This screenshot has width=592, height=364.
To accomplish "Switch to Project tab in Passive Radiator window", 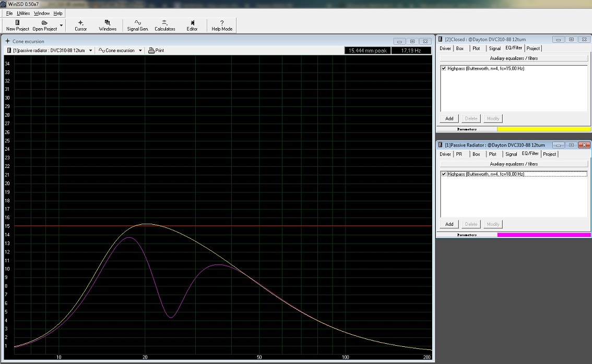I will (550, 154).
